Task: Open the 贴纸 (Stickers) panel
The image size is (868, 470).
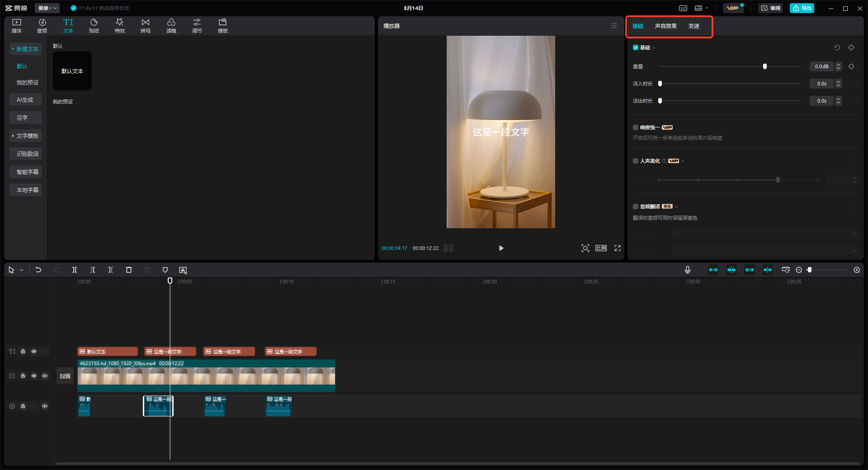Action: [94, 26]
